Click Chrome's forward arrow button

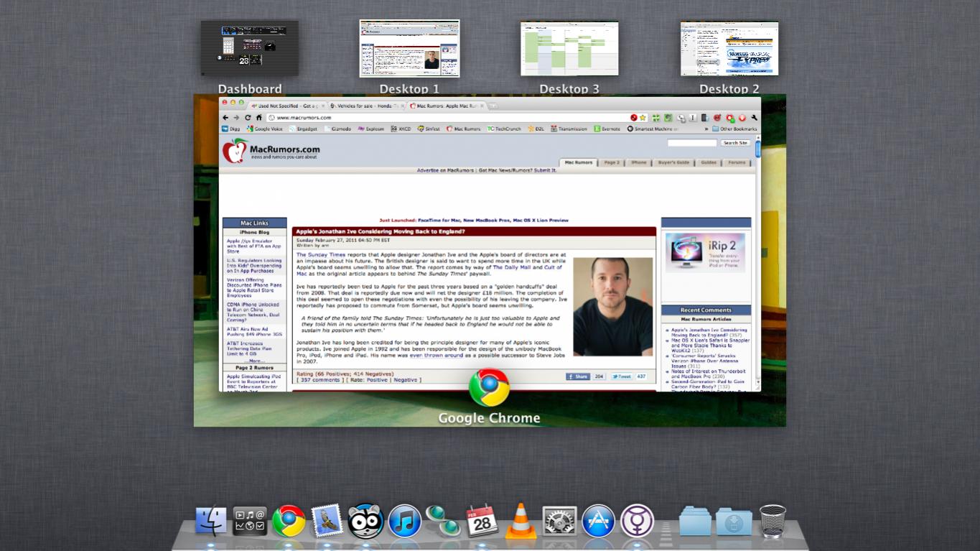click(236, 118)
